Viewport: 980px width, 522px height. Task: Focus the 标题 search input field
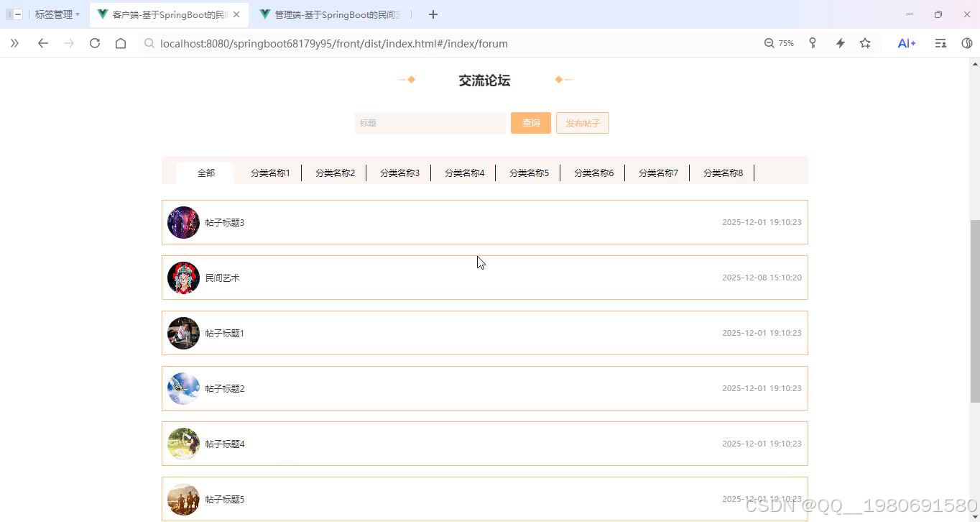[430, 123]
